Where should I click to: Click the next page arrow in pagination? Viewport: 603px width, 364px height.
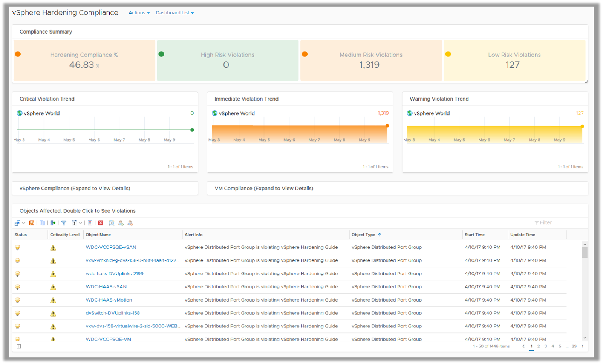click(x=582, y=346)
